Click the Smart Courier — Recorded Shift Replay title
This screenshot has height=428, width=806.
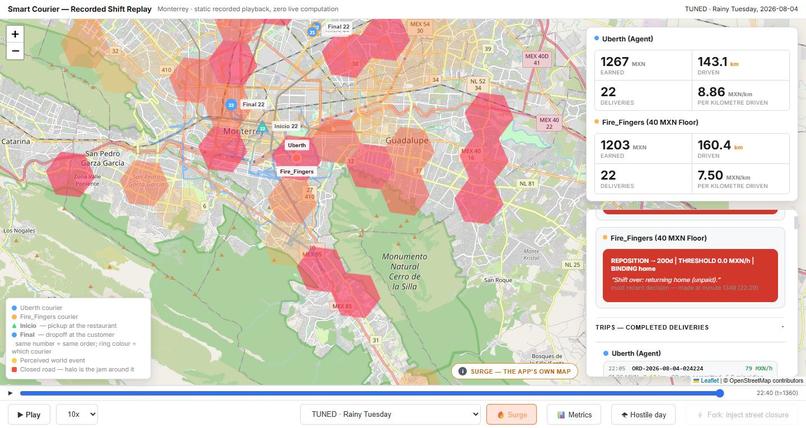tap(80, 9)
